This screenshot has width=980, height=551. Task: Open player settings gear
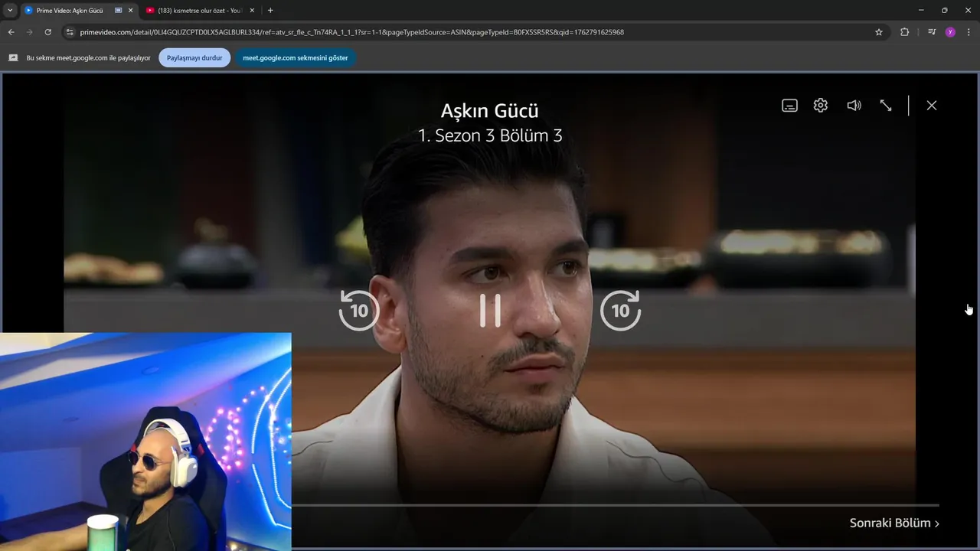(821, 106)
